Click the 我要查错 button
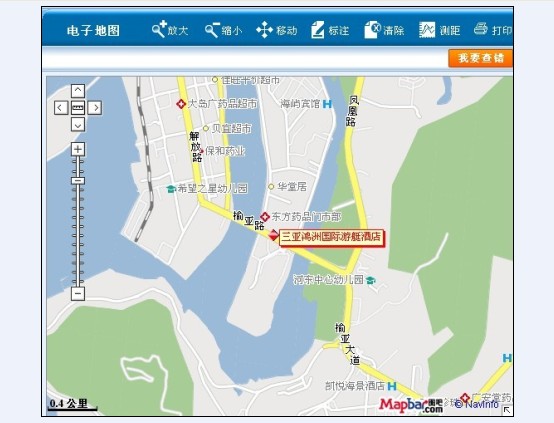The image size is (554, 423). [481, 58]
